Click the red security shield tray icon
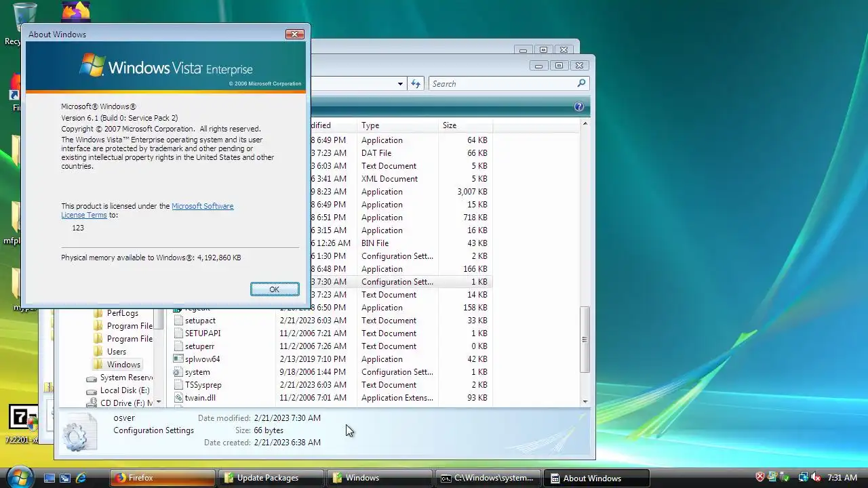Viewport: 868px width, 488px height. [x=760, y=477]
